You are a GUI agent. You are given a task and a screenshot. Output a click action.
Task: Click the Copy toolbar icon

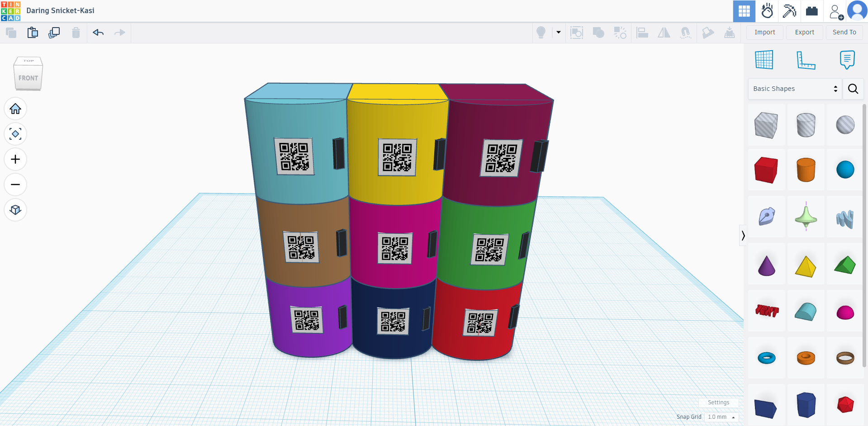coord(11,33)
